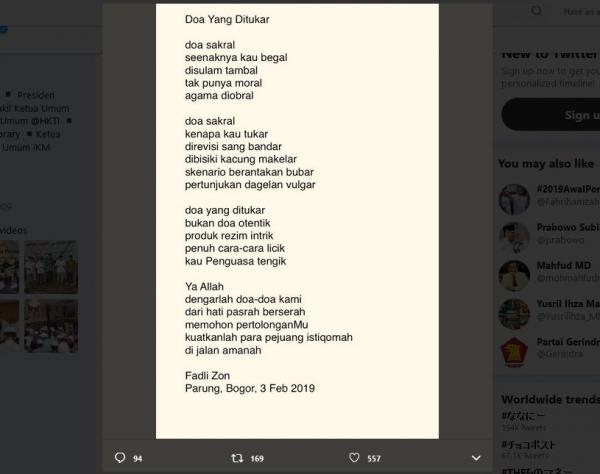Open the Mahfud MD name link
Screen dimensions: 600x474
[x=564, y=265]
